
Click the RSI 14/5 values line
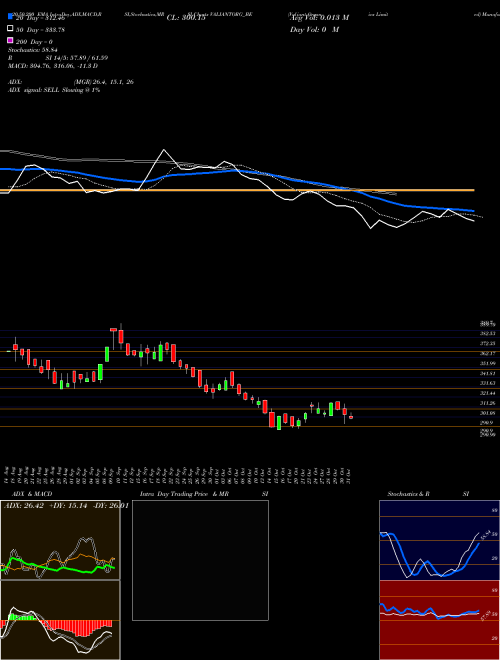pyautogui.click(x=58, y=58)
